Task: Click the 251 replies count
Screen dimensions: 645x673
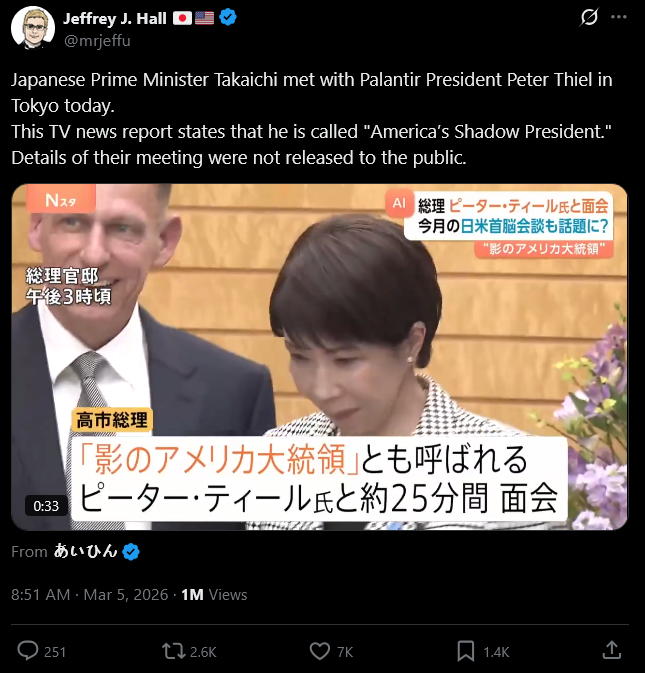Action: [x=55, y=652]
